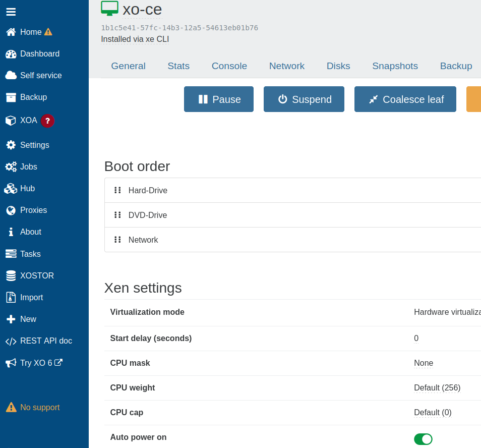481x448 pixels.
Task: Switch to the Console tab
Action: click(x=229, y=66)
